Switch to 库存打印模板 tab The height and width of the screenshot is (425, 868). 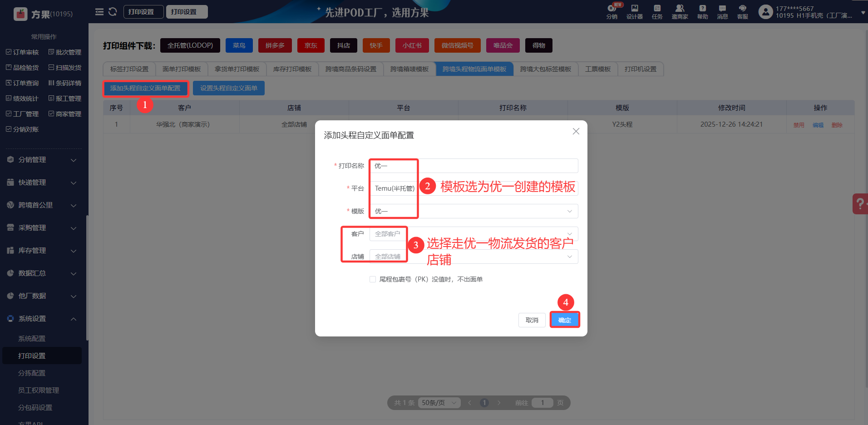[292, 69]
